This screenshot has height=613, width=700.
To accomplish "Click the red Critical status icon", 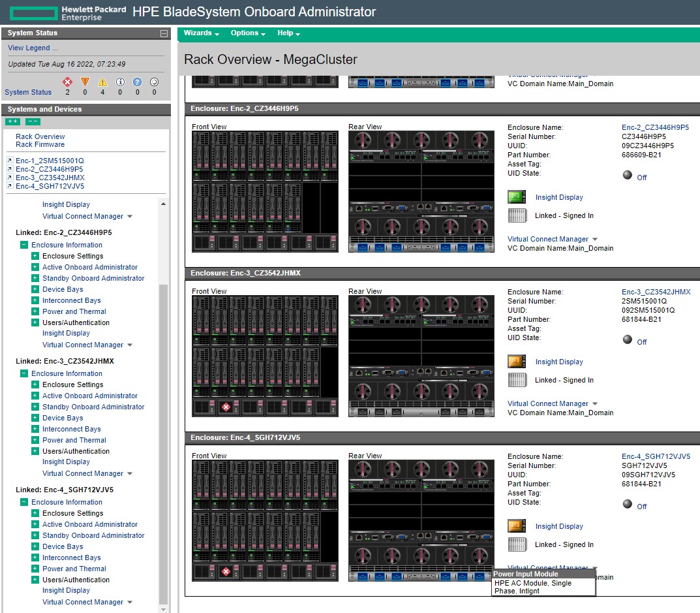I will (67, 82).
